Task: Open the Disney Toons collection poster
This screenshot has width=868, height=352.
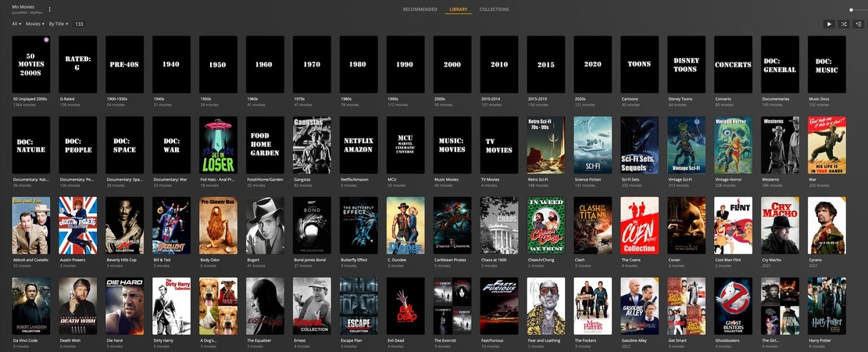Action: click(687, 64)
